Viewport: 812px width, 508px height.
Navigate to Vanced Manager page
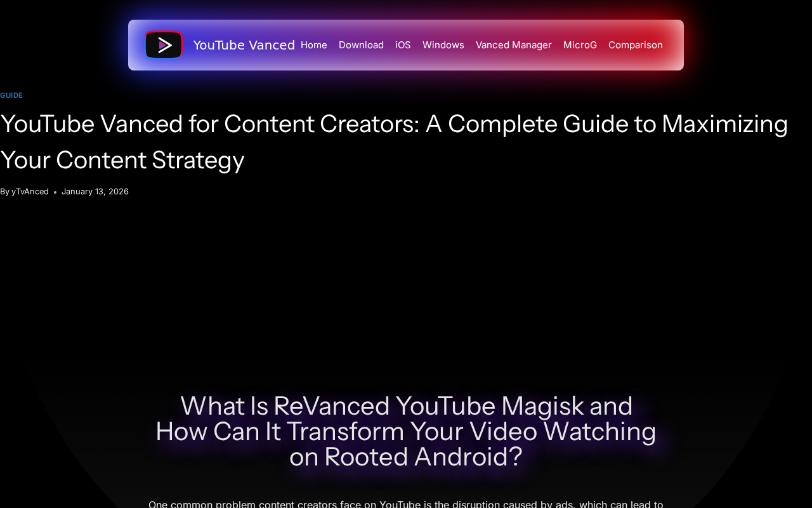514,45
